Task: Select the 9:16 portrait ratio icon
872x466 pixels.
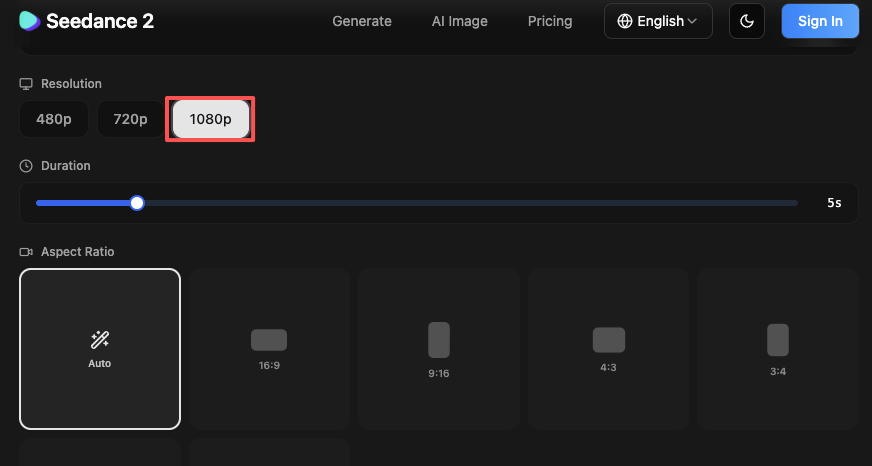Action: click(x=438, y=340)
